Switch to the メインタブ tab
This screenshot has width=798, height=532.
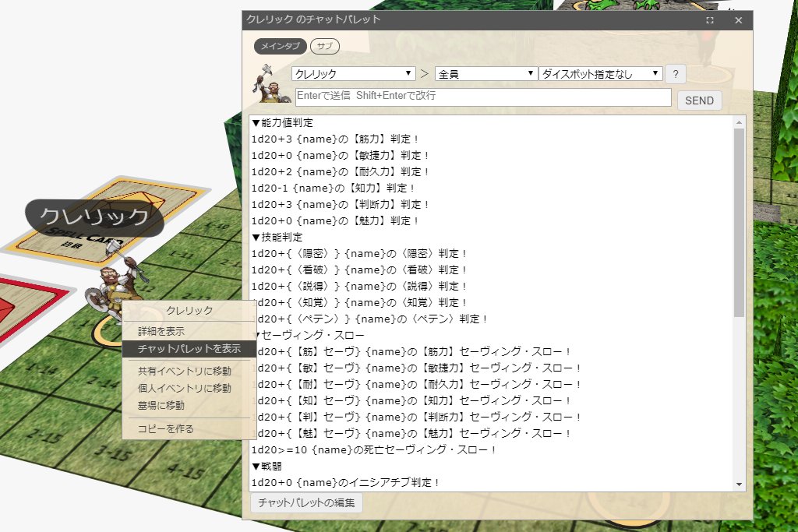[281, 46]
